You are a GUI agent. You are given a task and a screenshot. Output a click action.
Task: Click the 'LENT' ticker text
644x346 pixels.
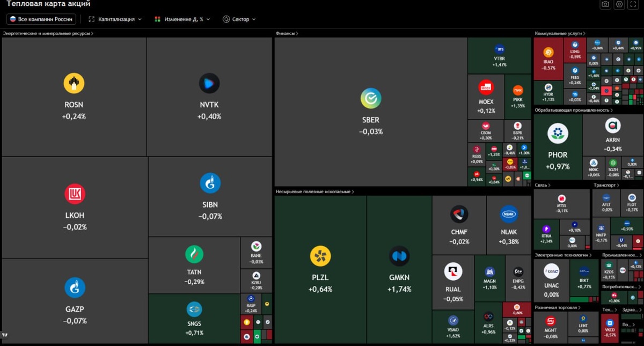click(x=583, y=326)
